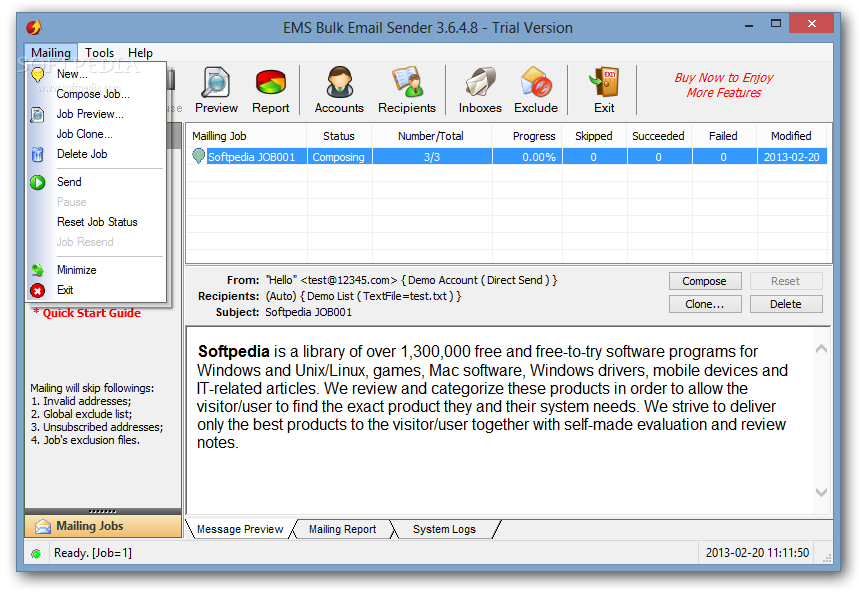Open the Help menu
Image resolution: width=861 pixels, height=592 pixels.
click(140, 53)
